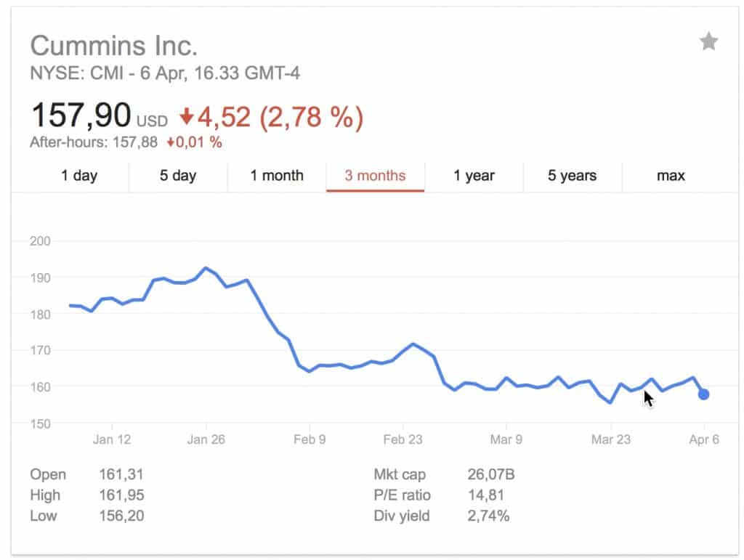
Task: Click the Open value 161,31
Action: [121, 475]
